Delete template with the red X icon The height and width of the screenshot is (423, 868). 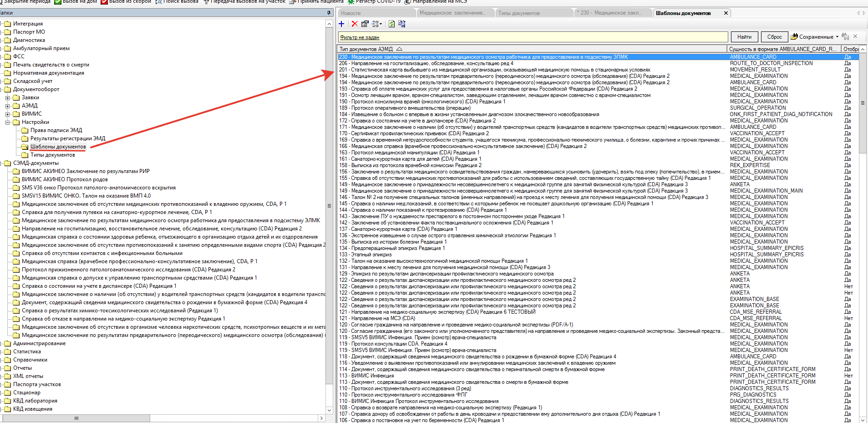click(x=355, y=24)
